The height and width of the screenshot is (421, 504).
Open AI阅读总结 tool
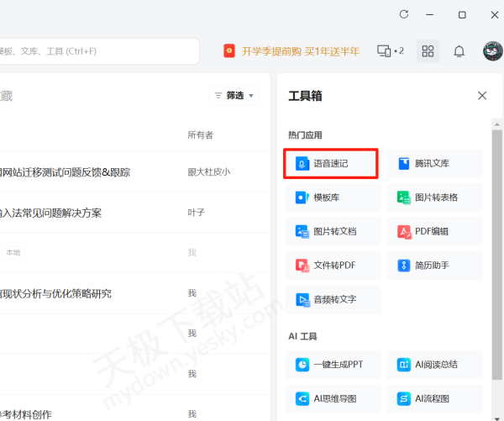point(434,364)
